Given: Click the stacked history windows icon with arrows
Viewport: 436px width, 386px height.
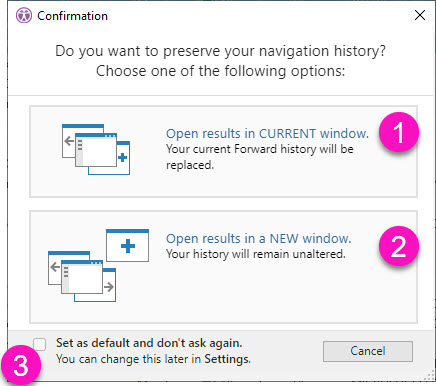Looking at the screenshot, I should (x=82, y=277).
